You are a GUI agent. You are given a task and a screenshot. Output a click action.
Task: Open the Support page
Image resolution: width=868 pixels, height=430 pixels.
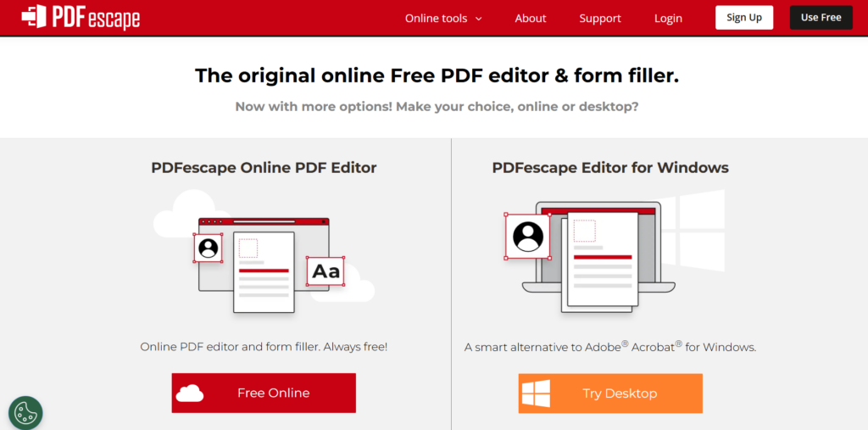coord(600,19)
